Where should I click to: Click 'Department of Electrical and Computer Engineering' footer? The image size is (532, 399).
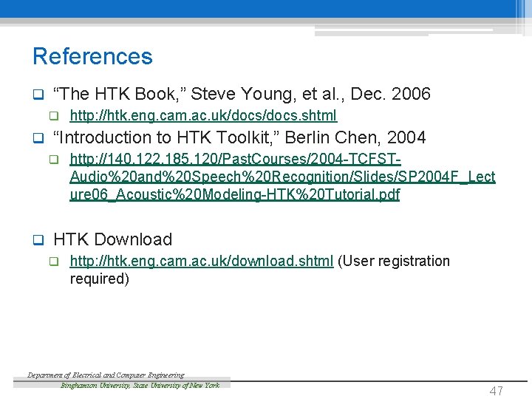tap(106, 375)
